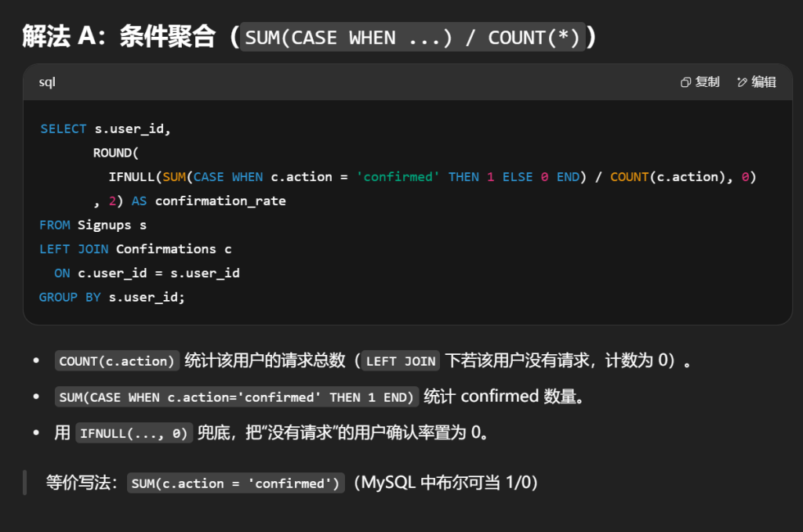Image resolution: width=803 pixels, height=532 pixels.
Task: Click the pencil edit icon in code header
Action: [x=742, y=82]
